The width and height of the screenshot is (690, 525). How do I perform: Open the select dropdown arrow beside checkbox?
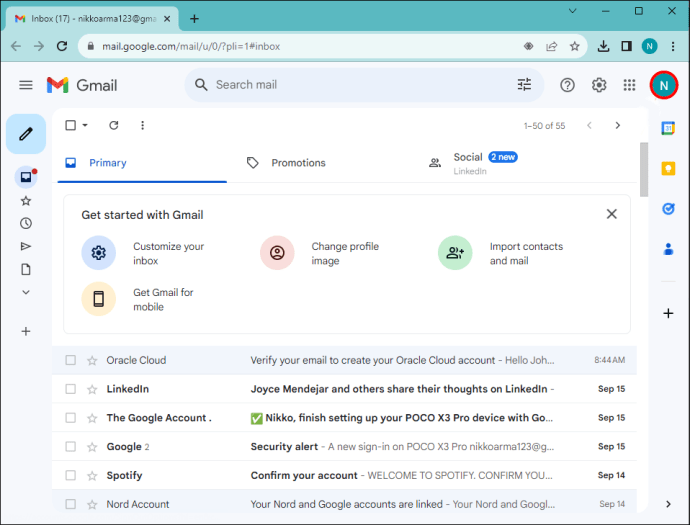[85, 125]
